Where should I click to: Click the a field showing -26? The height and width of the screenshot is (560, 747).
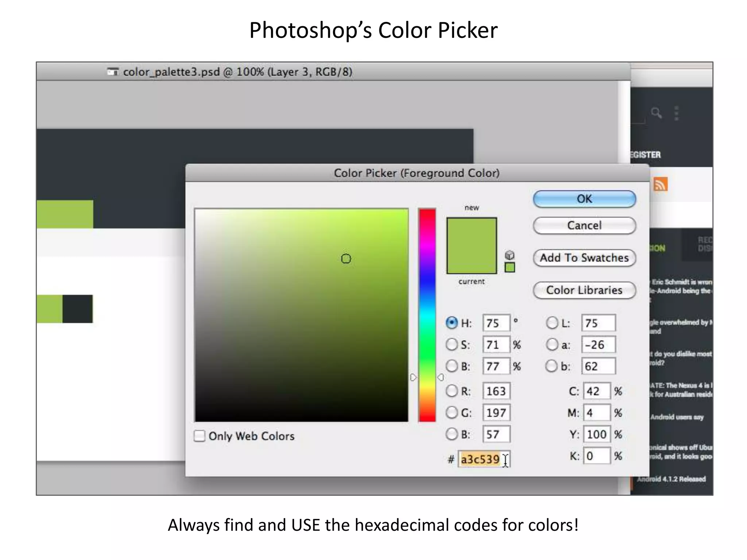pos(599,345)
